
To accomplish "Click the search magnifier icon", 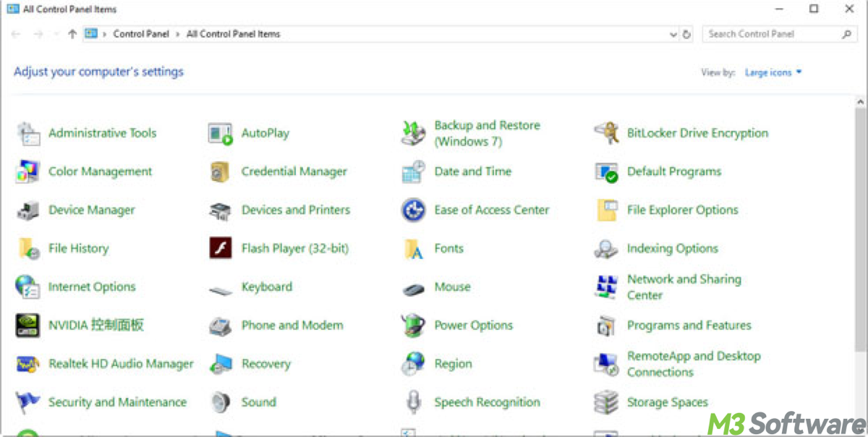I will (x=846, y=34).
